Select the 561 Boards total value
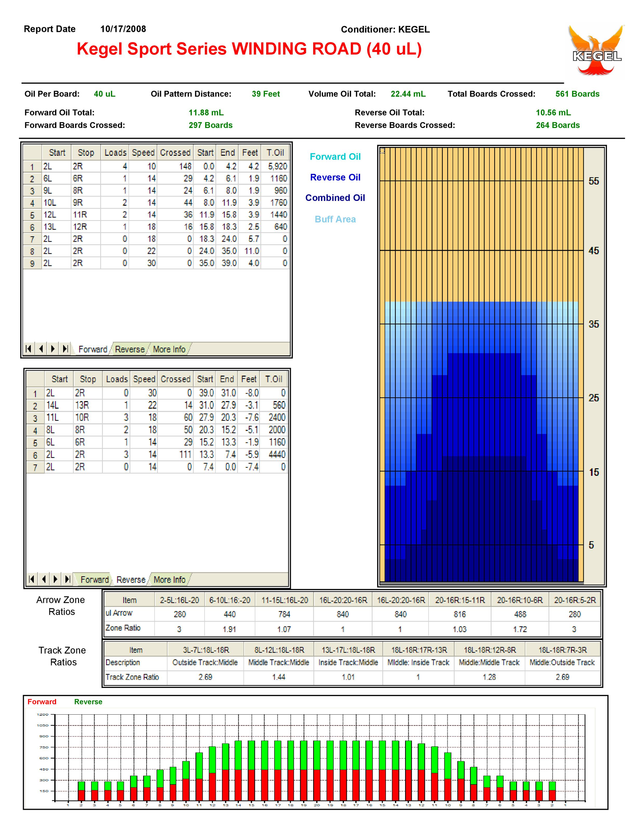Viewport: 644px width, 833px height. click(x=577, y=94)
